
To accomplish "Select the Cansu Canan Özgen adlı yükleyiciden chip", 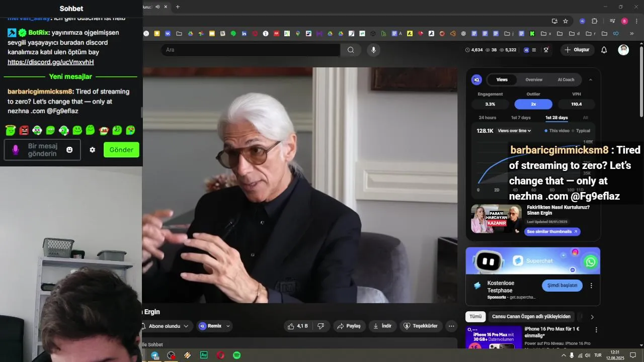I will tap(531, 317).
